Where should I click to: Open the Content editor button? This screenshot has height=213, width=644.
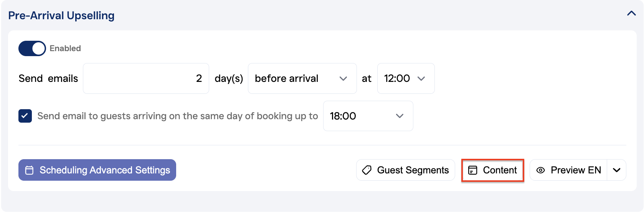[493, 170]
